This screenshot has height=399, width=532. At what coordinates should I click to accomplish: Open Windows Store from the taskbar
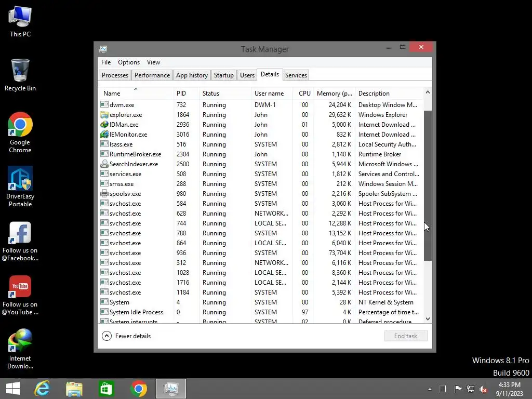coord(106,389)
